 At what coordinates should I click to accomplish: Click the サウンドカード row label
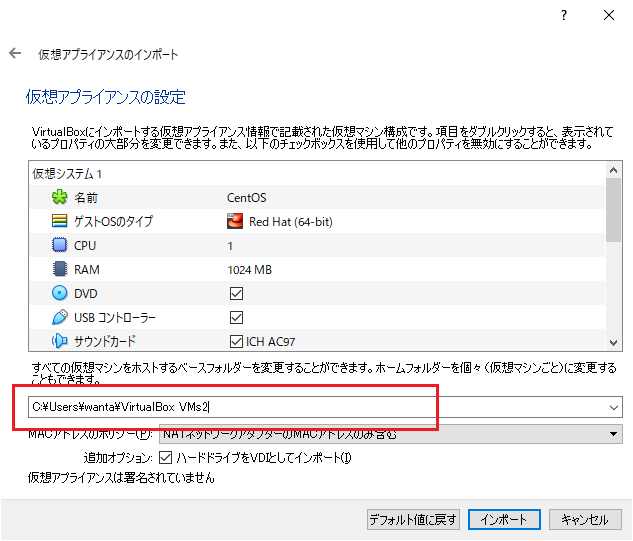(105, 341)
